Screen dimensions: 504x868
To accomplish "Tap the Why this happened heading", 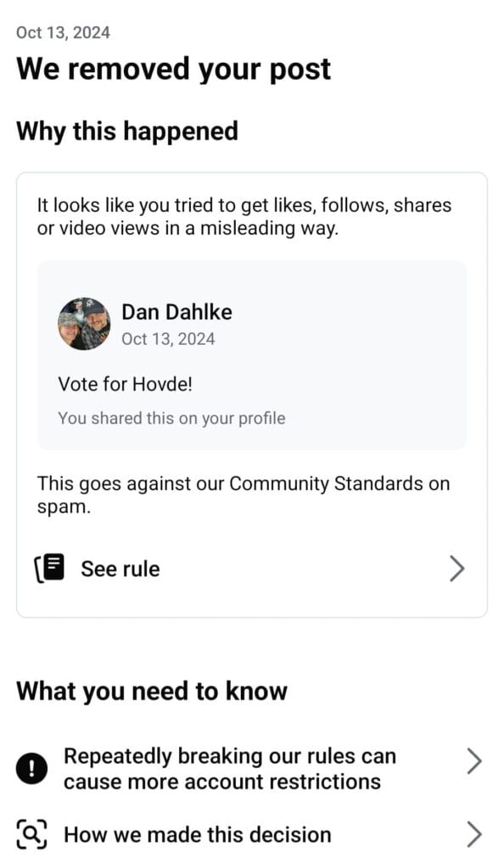I will [127, 131].
